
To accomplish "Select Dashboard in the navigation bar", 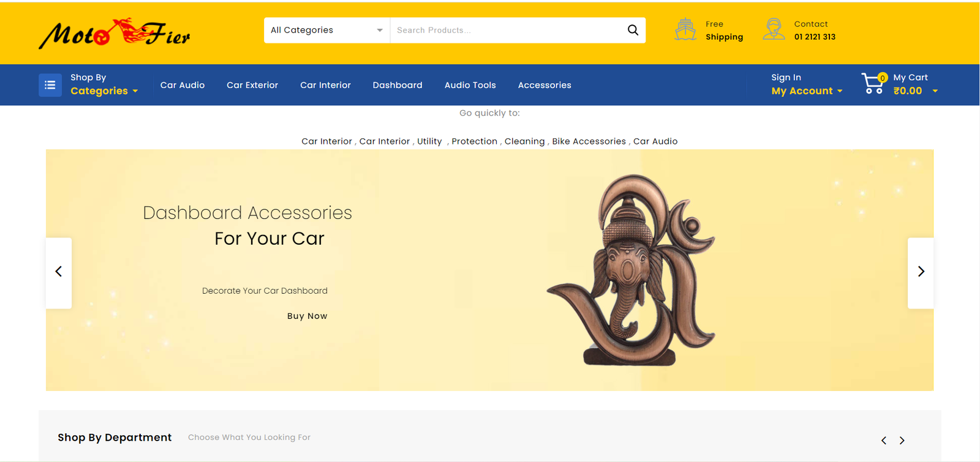I will pyautogui.click(x=398, y=85).
